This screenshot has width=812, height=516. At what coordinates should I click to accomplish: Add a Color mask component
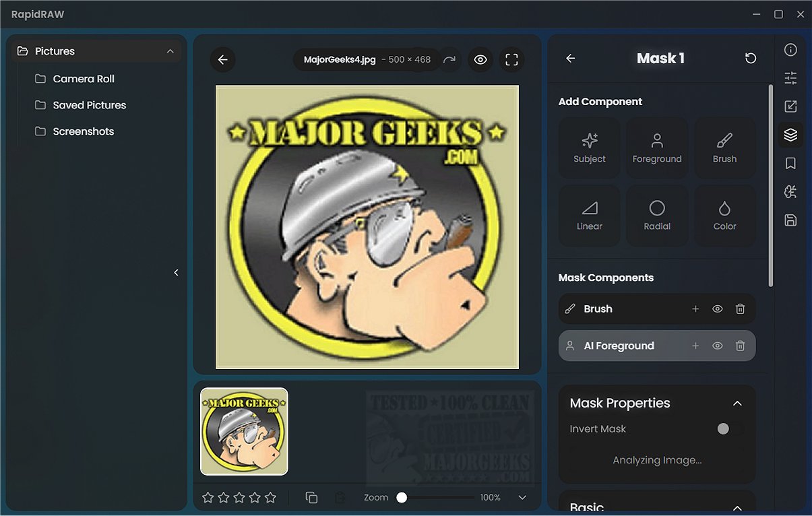click(x=725, y=216)
